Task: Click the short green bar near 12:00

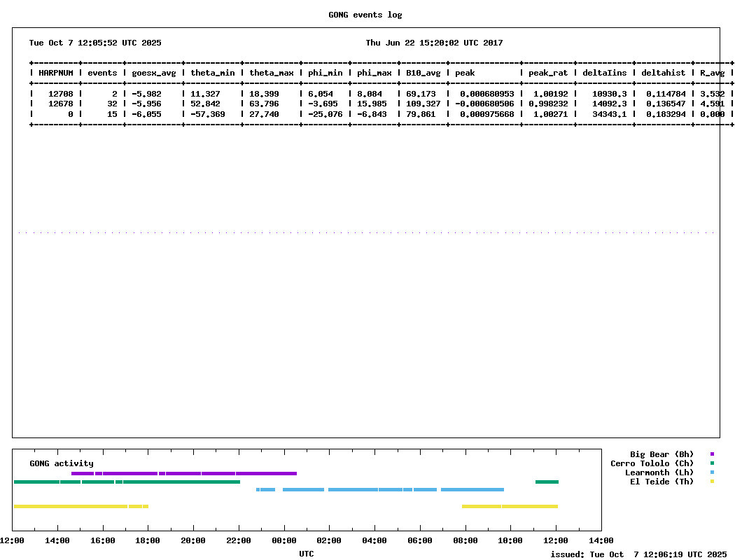Action: click(x=547, y=482)
